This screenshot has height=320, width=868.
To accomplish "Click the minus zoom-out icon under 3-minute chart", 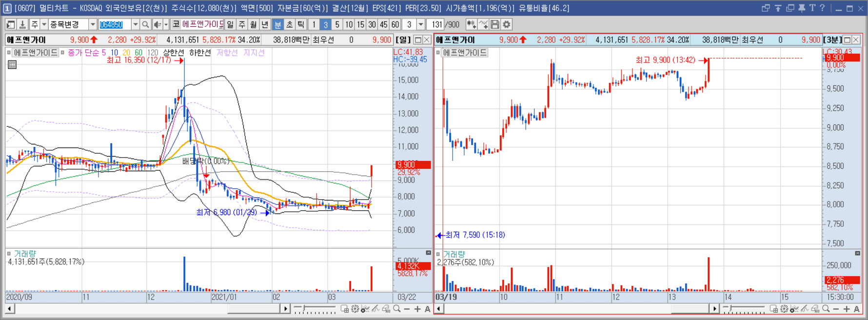I will coord(836,309).
